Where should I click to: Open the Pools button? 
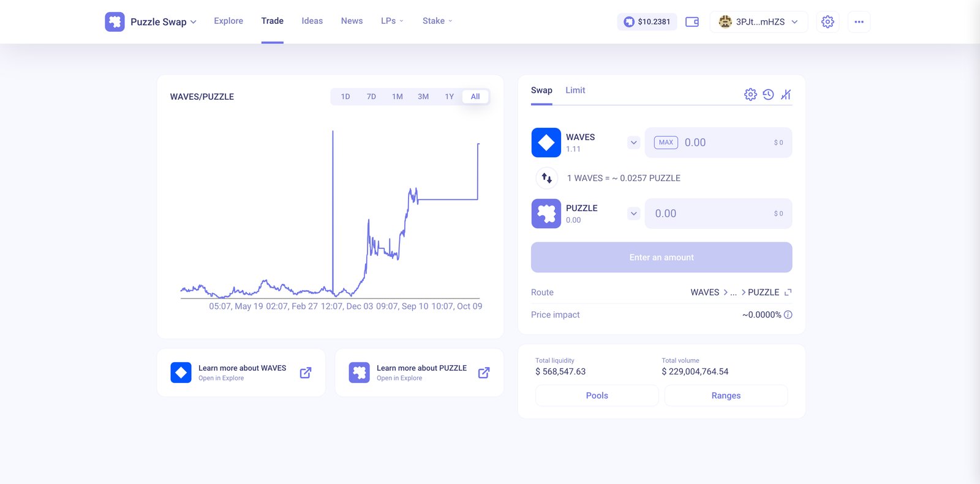(597, 396)
